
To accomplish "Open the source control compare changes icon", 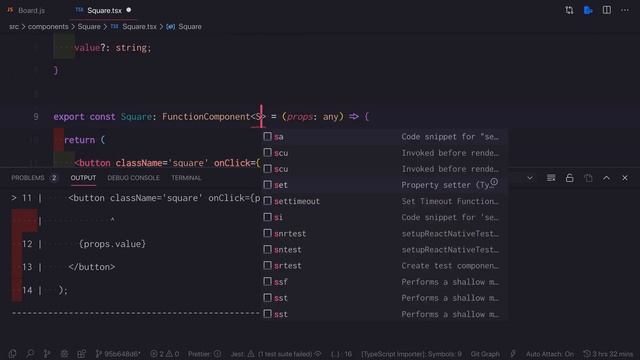I will point(569,10).
